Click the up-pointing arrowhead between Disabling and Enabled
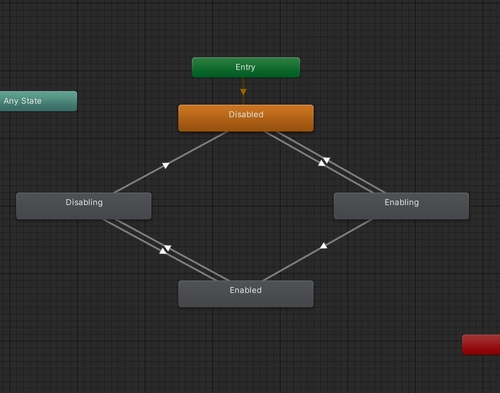This screenshot has width=500, height=393. [163, 251]
